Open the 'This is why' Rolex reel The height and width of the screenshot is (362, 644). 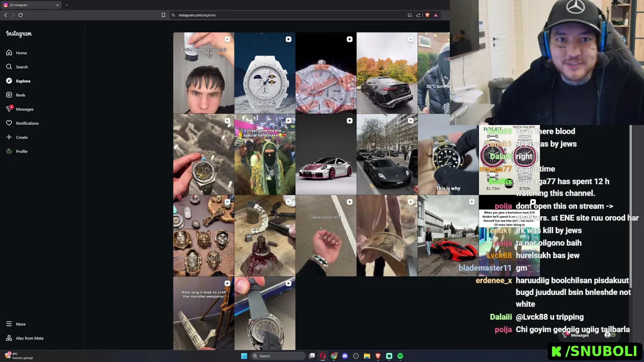point(448,154)
